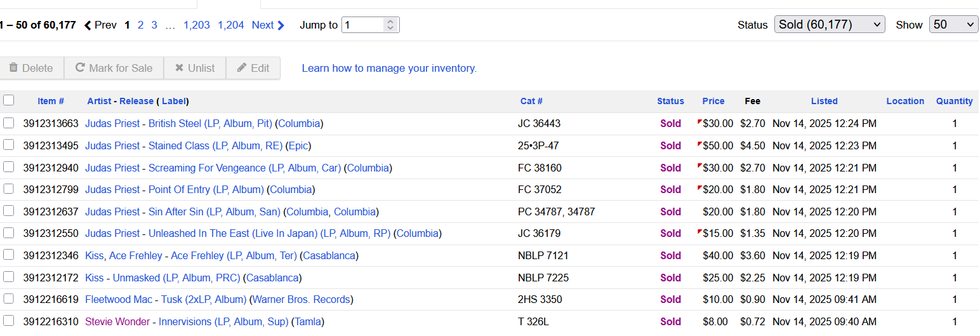Click the Mark for Sale button
Screen dimensions: 980x336
[x=114, y=68]
